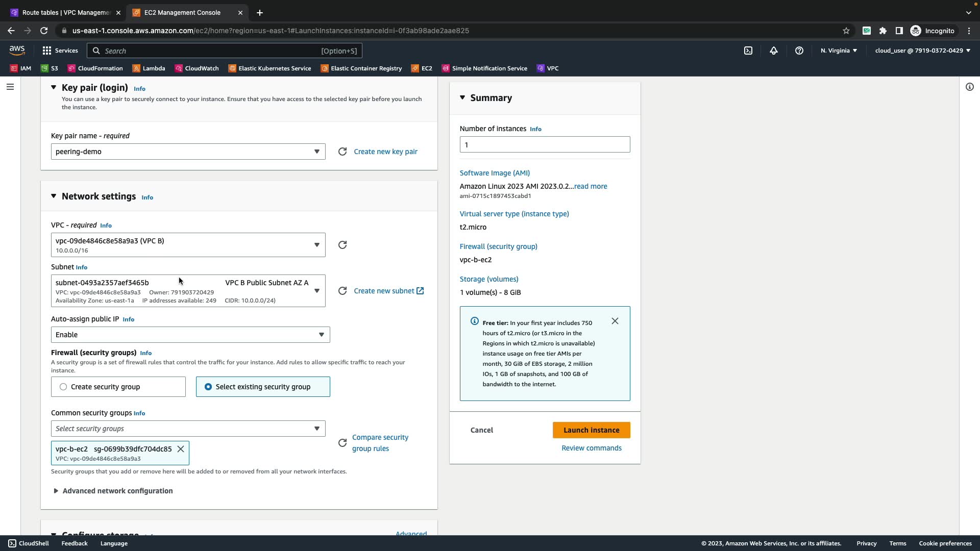Open the EC2 bookmark shortcut
980x551 pixels.
(422, 68)
